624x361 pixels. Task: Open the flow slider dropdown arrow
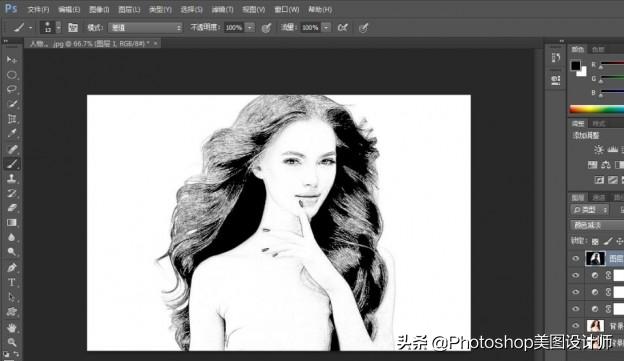click(326, 27)
